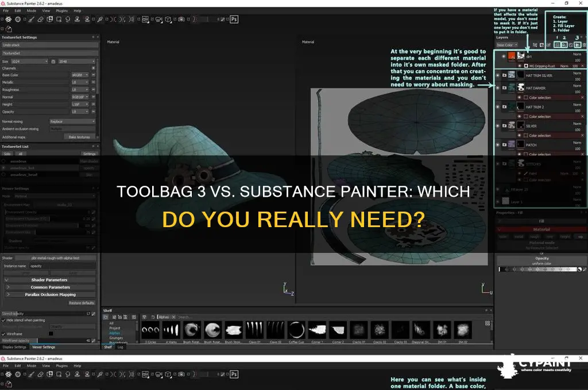Expand the Parallax Occlusion Mapping section
Image resolution: width=588 pixels, height=390 pixels.
click(50, 294)
